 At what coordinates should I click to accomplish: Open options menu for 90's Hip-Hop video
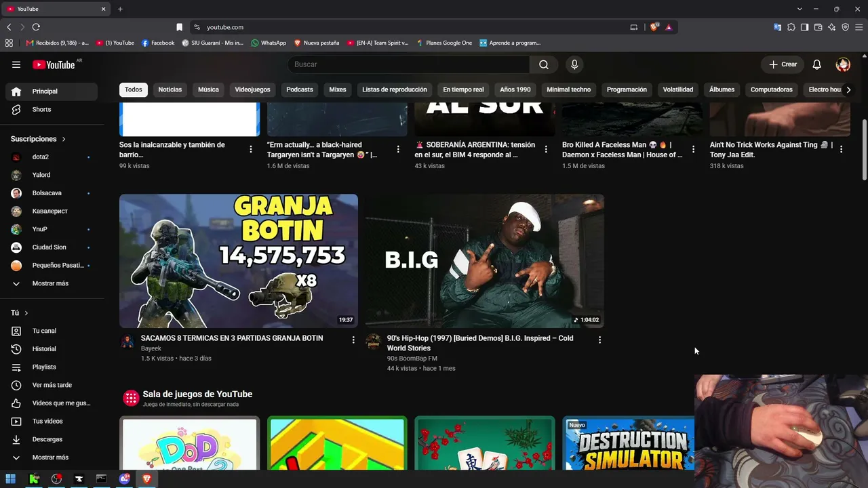pos(599,340)
